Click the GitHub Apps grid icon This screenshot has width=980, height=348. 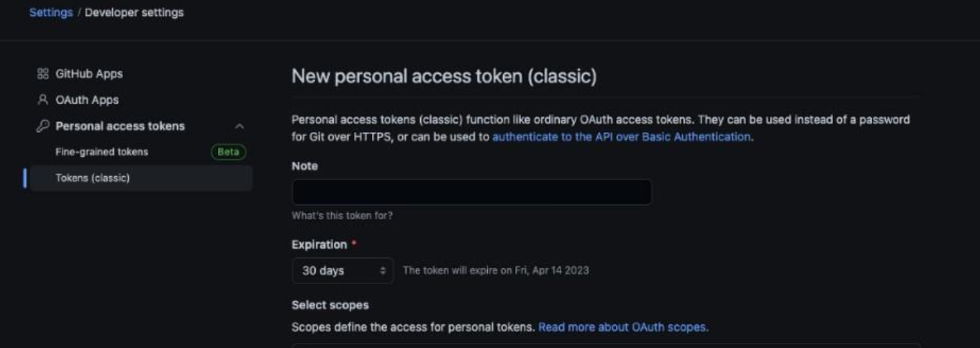42,73
